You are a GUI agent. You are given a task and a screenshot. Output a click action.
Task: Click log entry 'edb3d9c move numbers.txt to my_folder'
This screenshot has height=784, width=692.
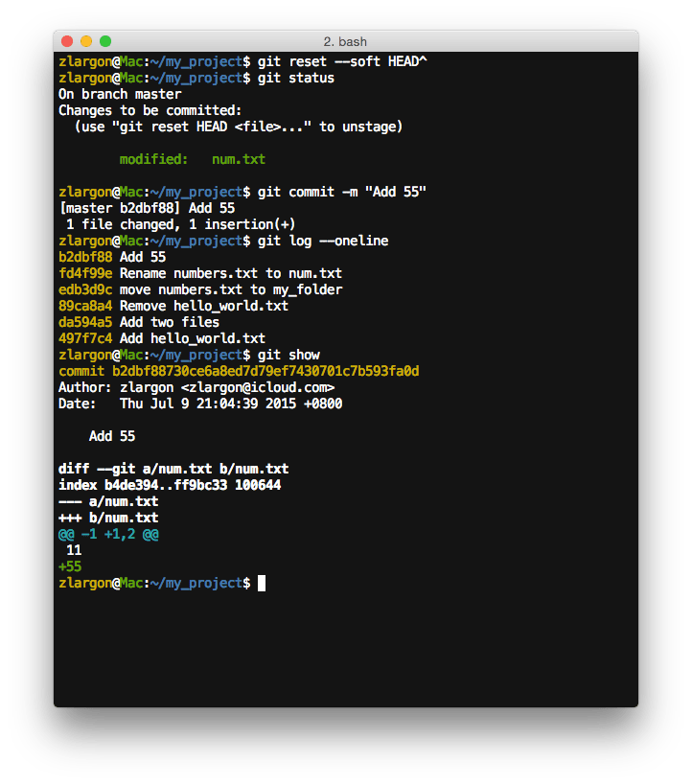(200, 289)
